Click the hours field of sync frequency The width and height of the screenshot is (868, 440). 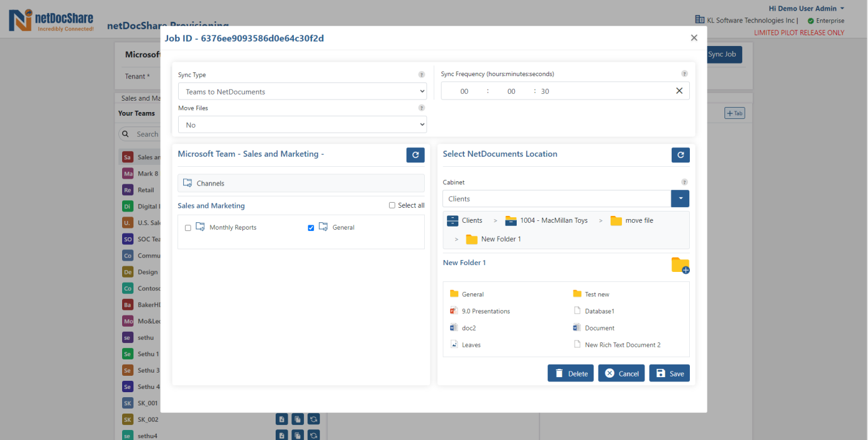pyautogui.click(x=465, y=91)
